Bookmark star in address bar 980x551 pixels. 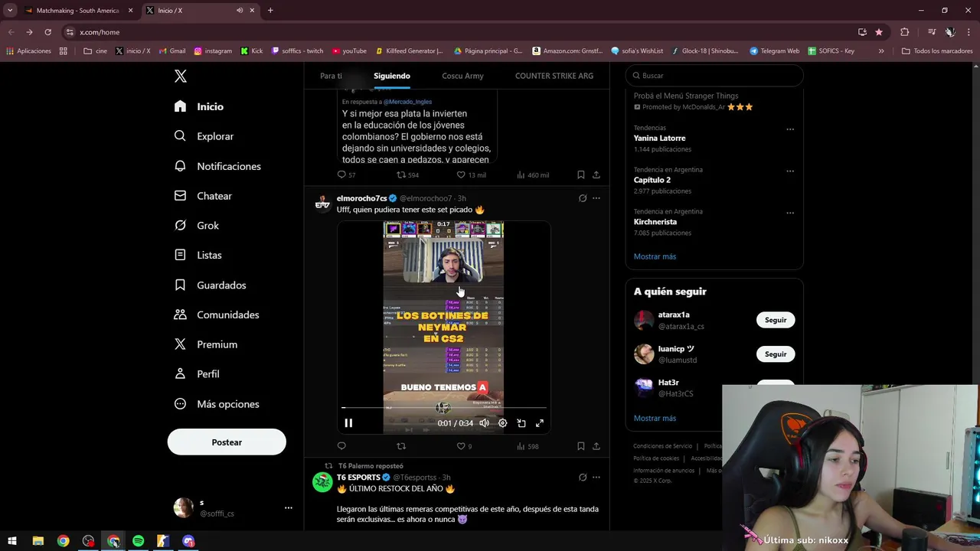click(878, 32)
